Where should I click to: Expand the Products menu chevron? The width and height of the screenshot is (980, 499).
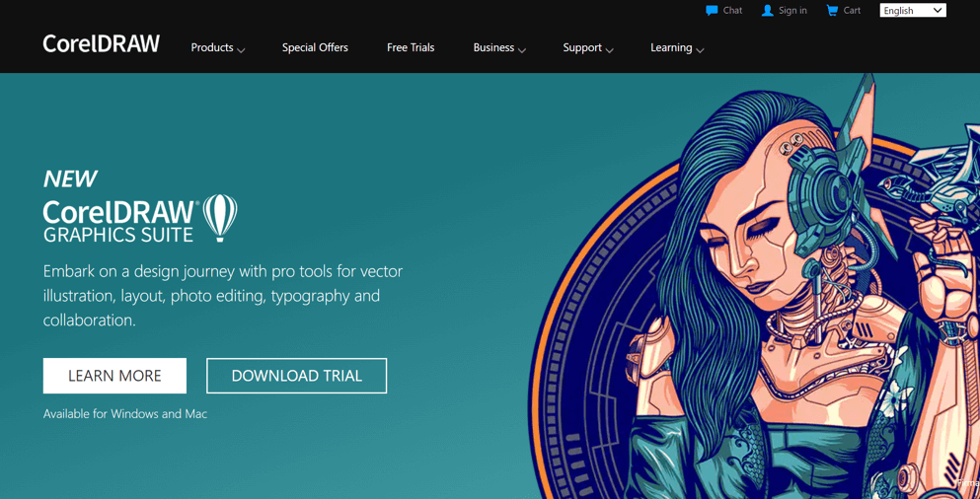point(241,50)
